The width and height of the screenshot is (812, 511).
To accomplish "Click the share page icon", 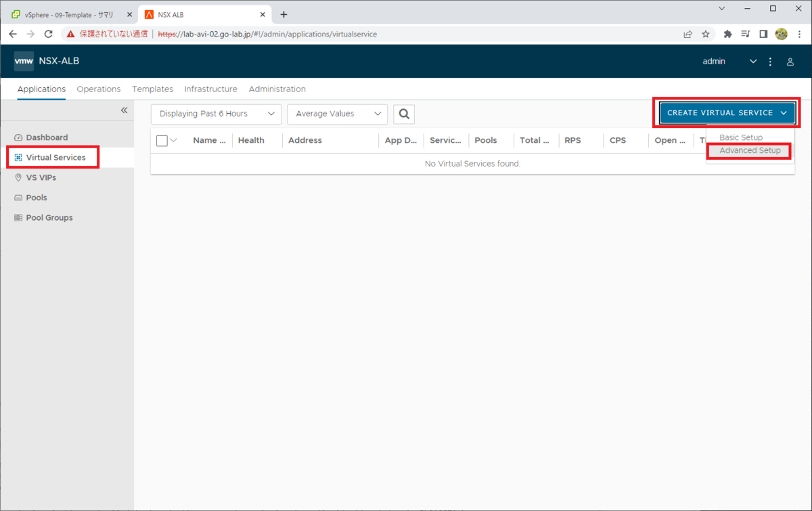I will (688, 34).
